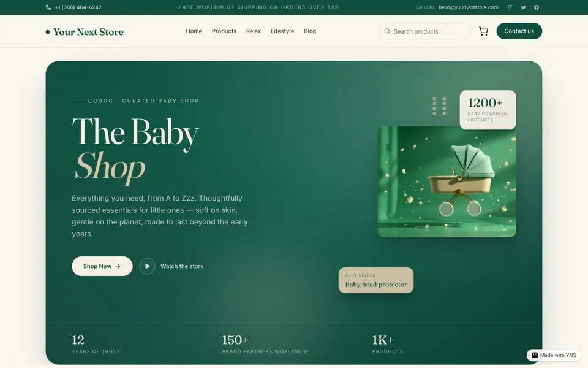Open the Twitter bird icon
The height and width of the screenshot is (368, 588).
coord(523,7)
